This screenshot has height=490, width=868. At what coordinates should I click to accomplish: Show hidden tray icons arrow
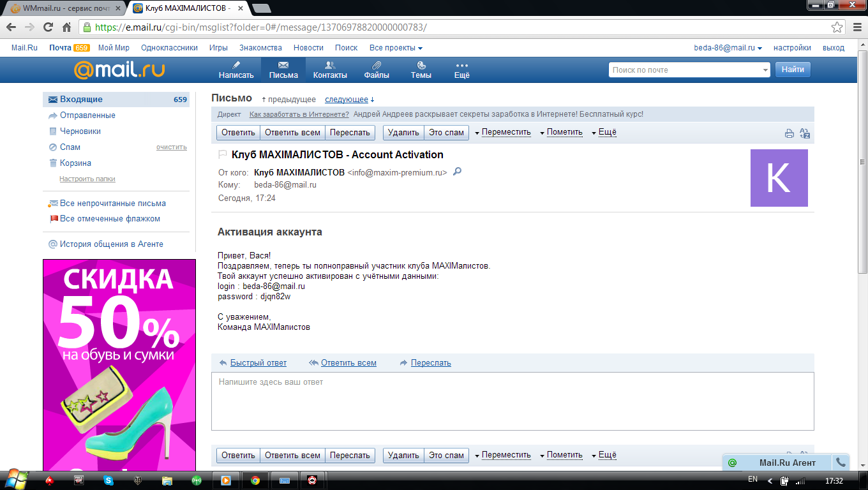tap(770, 480)
